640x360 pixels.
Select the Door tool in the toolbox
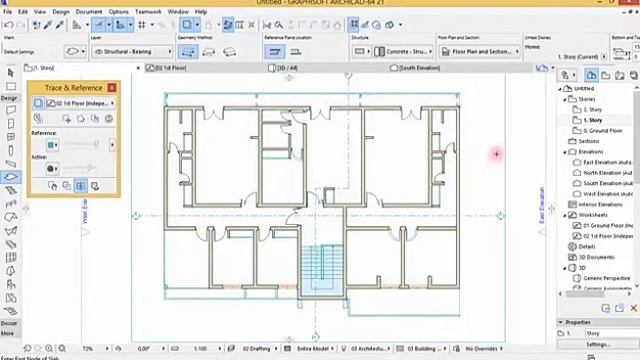11,123
